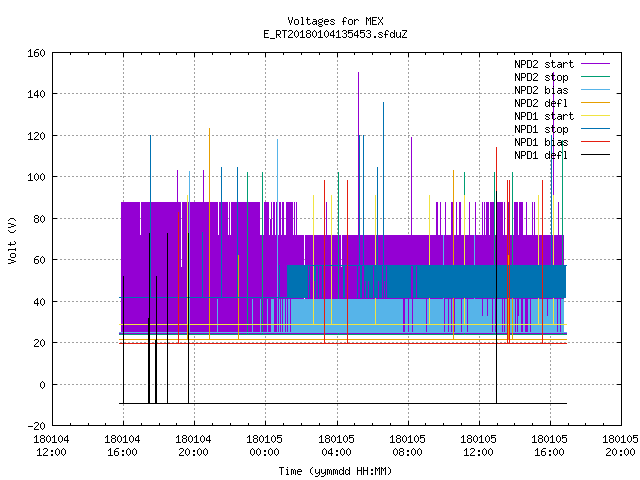The height and width of the screenshot is (480, 640).
Task: Select the filename E_RT20180104135453.sfduZ subtitle
Action: point(335,34)
